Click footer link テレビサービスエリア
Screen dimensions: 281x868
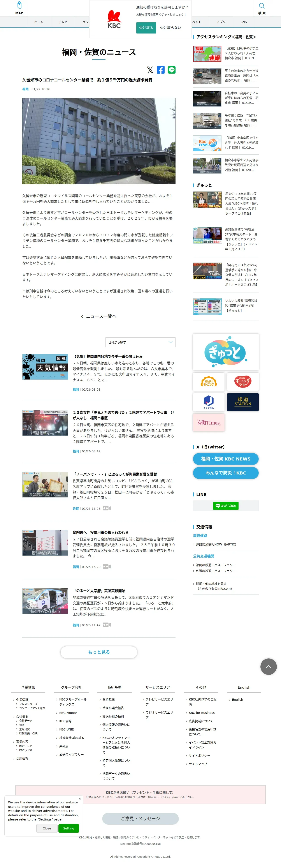pyautogui.click(x=159, y=702)
